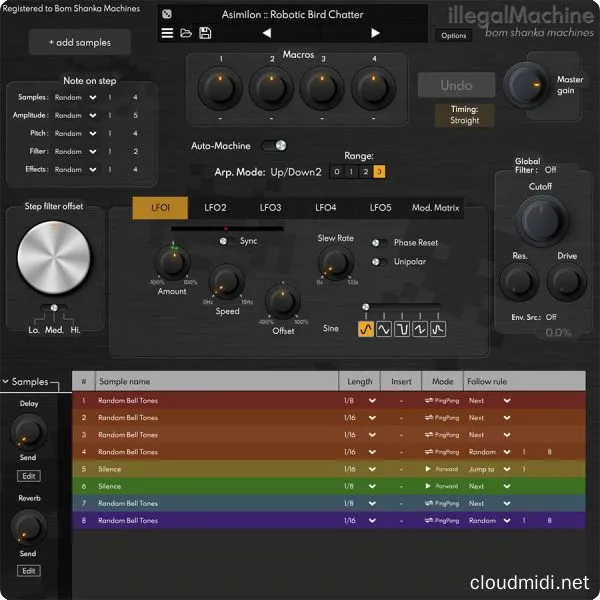Image resolution: width=600 pixels, height=600 pixels.
Task: Open Follow rule dropdown for row 5
Action: pos(507,469)
